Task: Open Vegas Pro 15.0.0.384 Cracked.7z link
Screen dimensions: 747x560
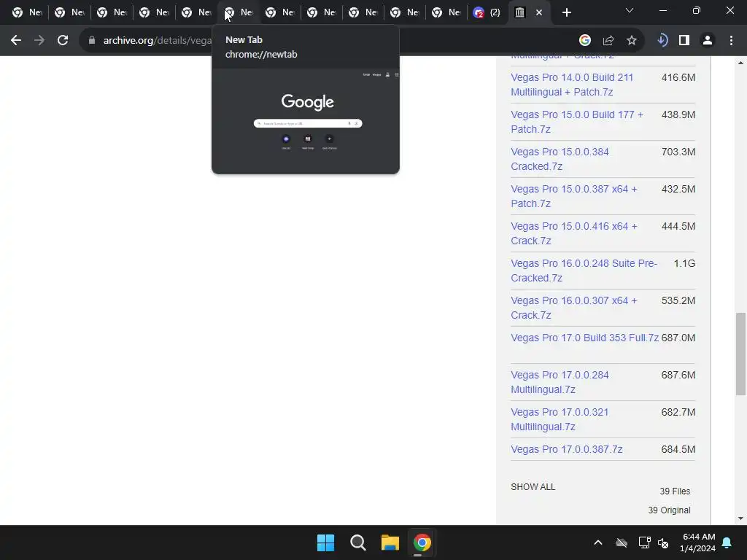Action: [x=560, y=159]
